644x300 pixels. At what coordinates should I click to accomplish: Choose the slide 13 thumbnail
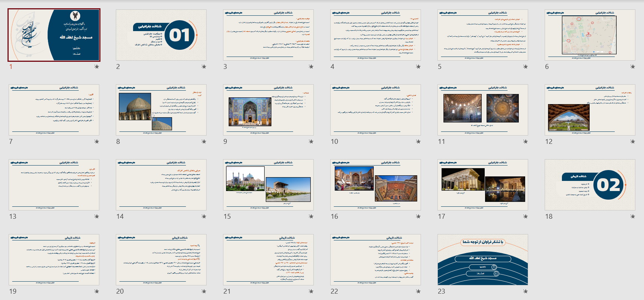[x=54, y=185]
